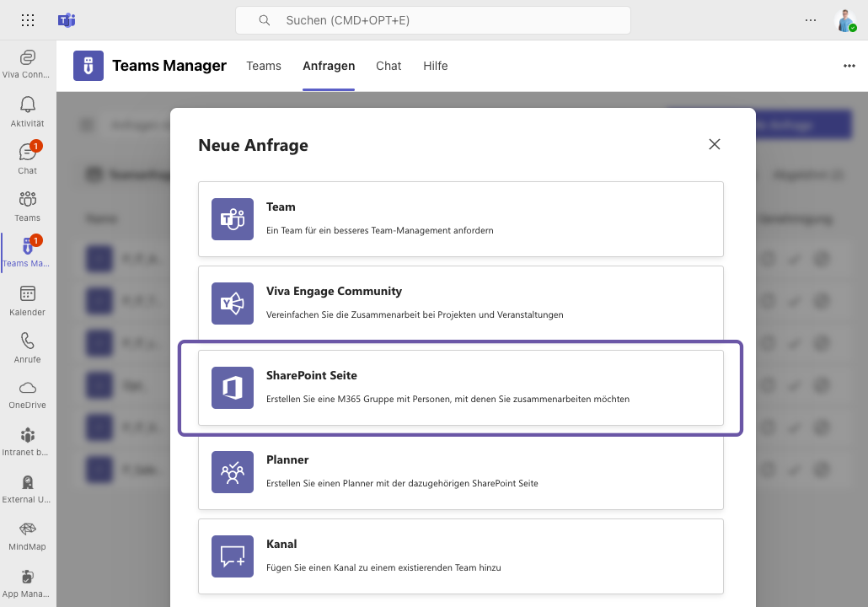This screenshot has height=607, width=868.
Task: Open Viva Connections in the sidebar
Action: 28,63
